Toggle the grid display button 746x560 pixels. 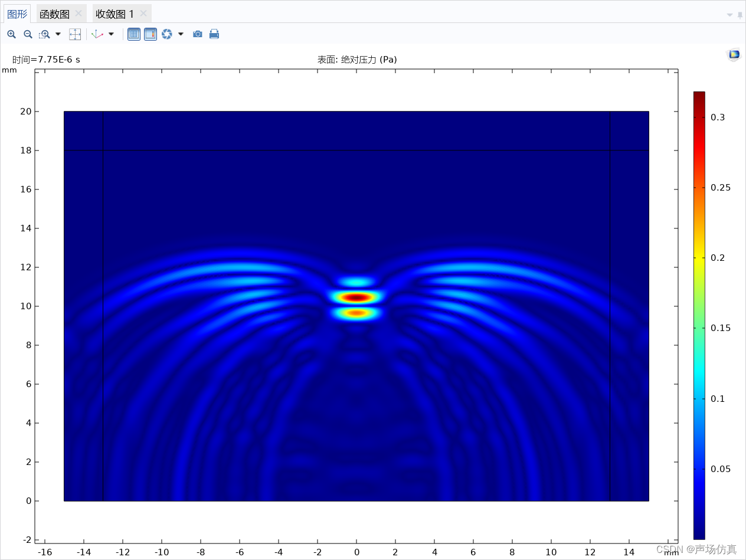134,34
